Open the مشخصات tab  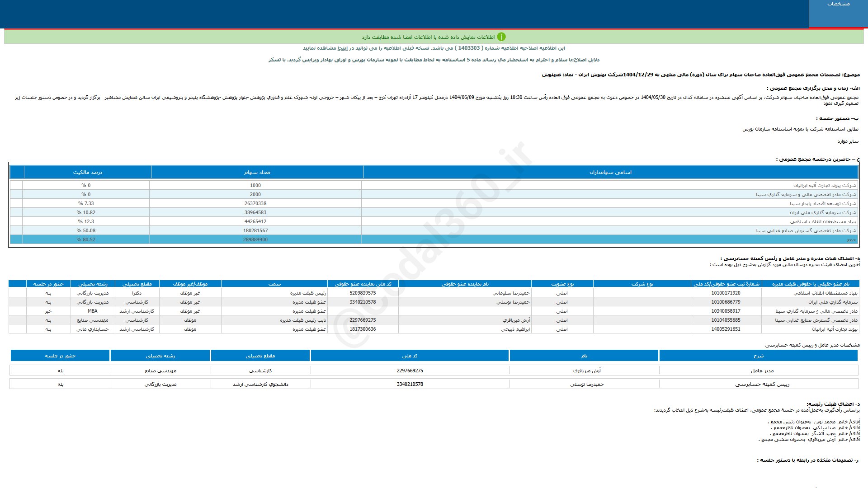[838, 4]
